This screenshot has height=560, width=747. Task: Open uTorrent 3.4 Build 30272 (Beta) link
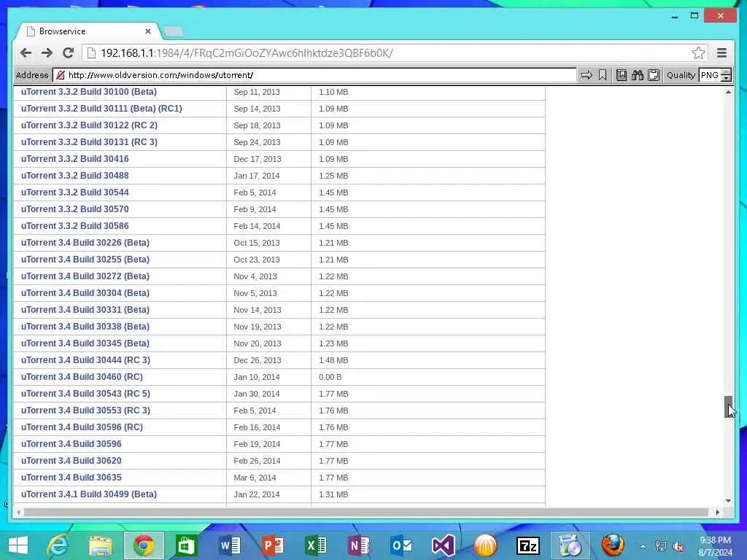85,276
